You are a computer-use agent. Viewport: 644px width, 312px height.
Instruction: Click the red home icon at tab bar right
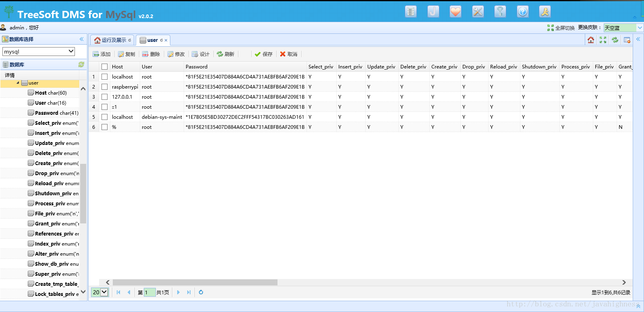point(591,40)
